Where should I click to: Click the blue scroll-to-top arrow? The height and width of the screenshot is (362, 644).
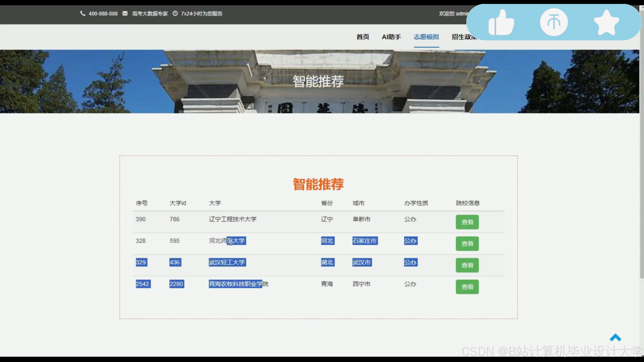615,338
